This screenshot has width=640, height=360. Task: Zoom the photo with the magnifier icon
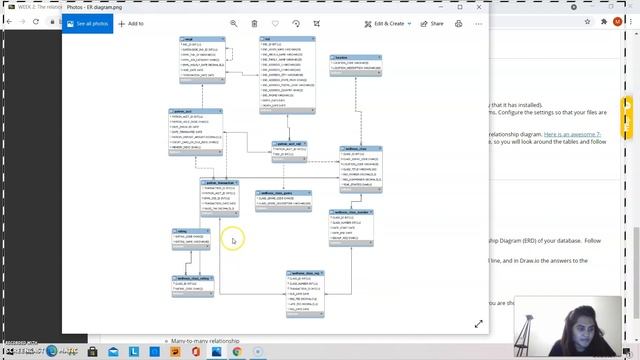point(233,24)
